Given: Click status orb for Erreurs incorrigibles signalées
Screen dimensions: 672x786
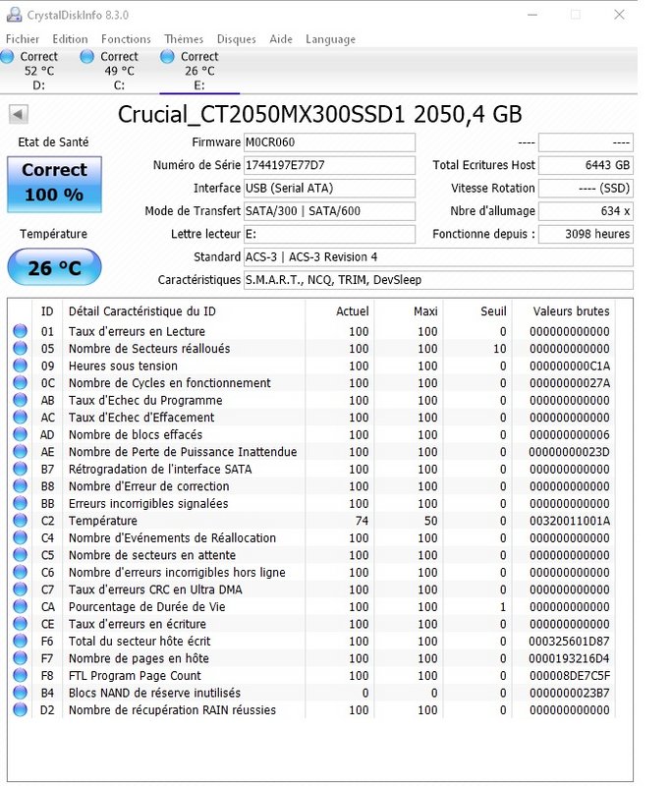Looking at the screenshot, I should (20, 503).
